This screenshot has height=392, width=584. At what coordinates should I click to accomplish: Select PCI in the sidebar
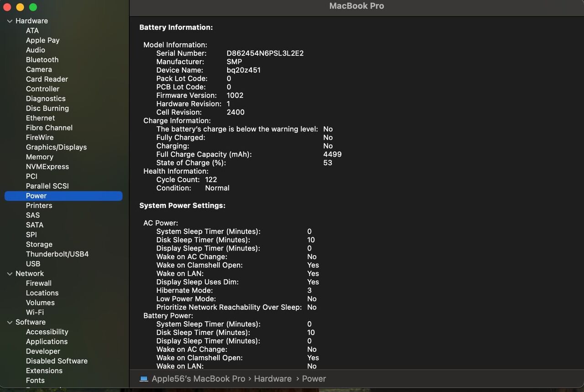pyautogui.click(x=31, y=176)
